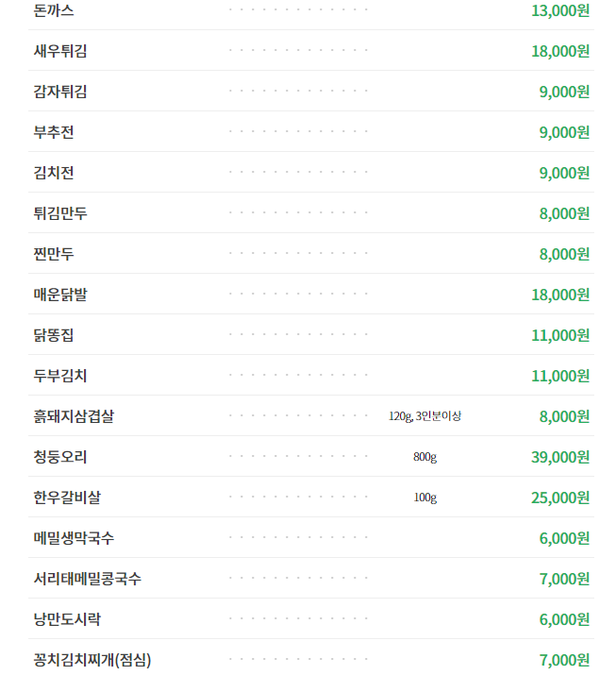Click the 감자튀김 item name
Screen dimensions: 616x675
[x=60, y=92]
